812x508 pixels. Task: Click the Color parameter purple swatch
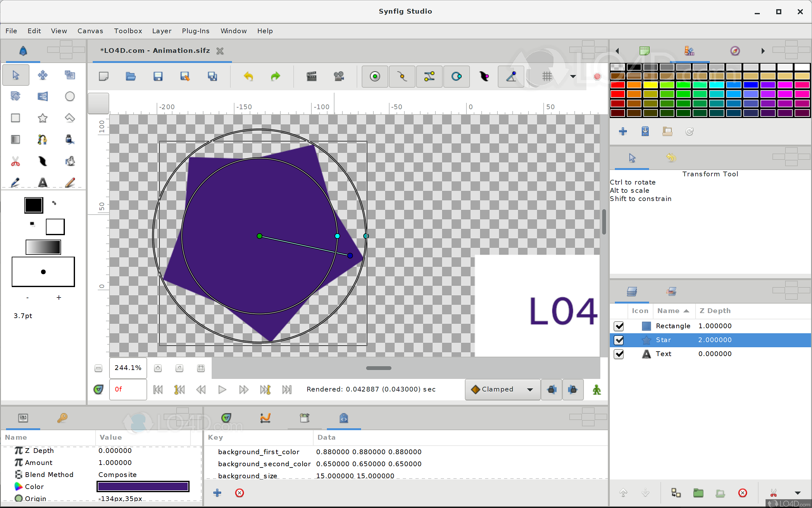(143, 486)
